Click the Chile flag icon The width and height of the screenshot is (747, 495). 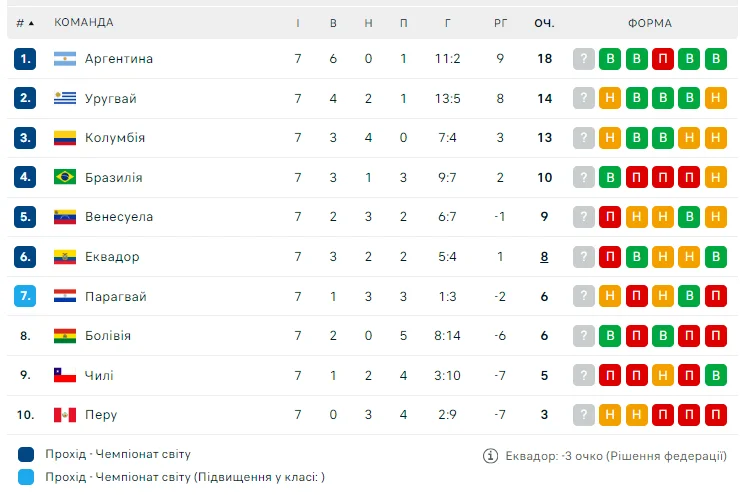tap(65, 375)
